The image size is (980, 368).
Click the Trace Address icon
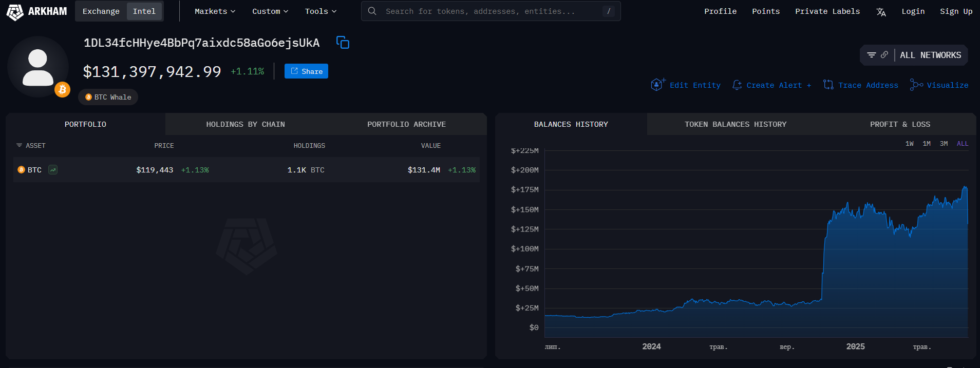point(828,85)
